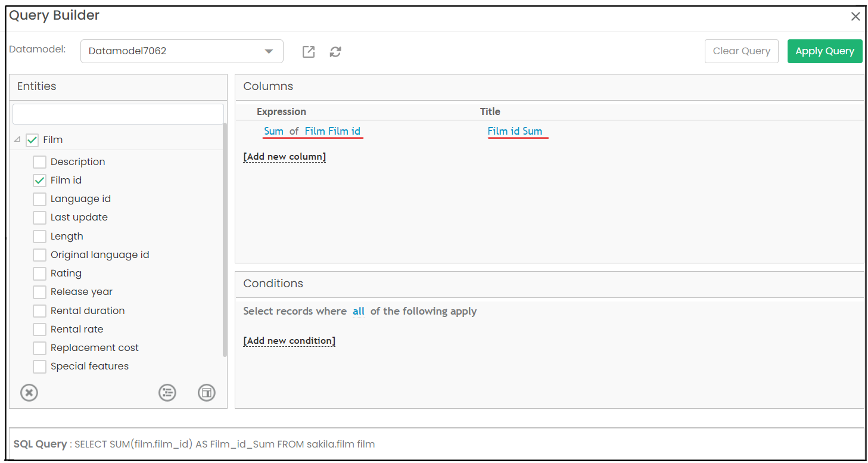Uncheck the Film entity checkbox
Viewport: 868px width, 463px height.
click(x=32, y=140)
